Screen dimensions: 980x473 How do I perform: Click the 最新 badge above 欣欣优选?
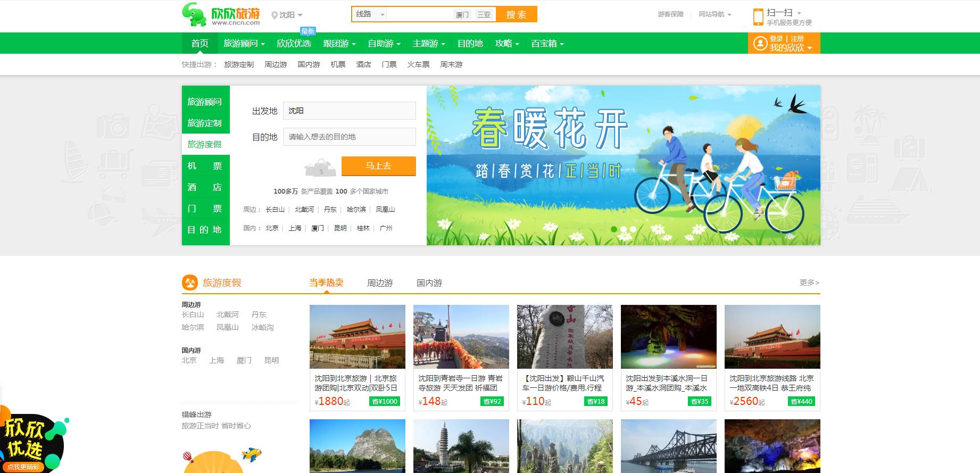(308, 31)
